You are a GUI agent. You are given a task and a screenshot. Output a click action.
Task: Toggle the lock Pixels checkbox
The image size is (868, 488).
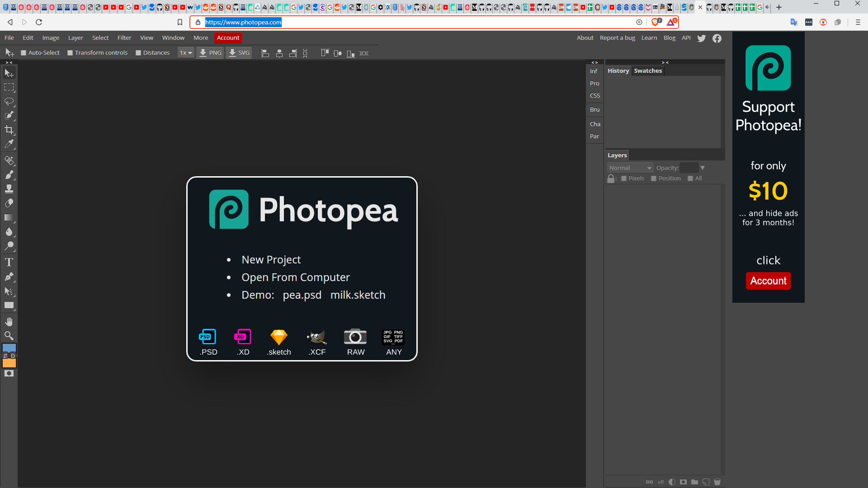(x=624, y=178)
